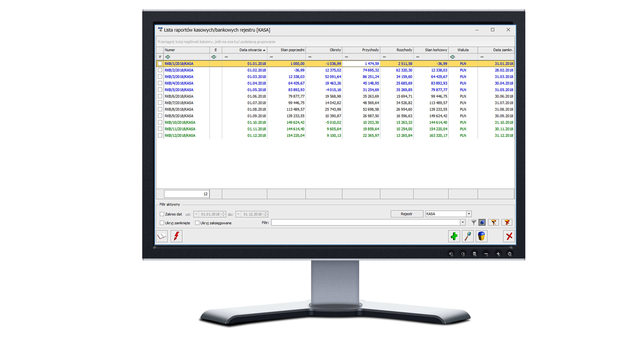Sort by Data otwarcia column header
This screenshot has height=340, width=644.
(x=245, y=50)
